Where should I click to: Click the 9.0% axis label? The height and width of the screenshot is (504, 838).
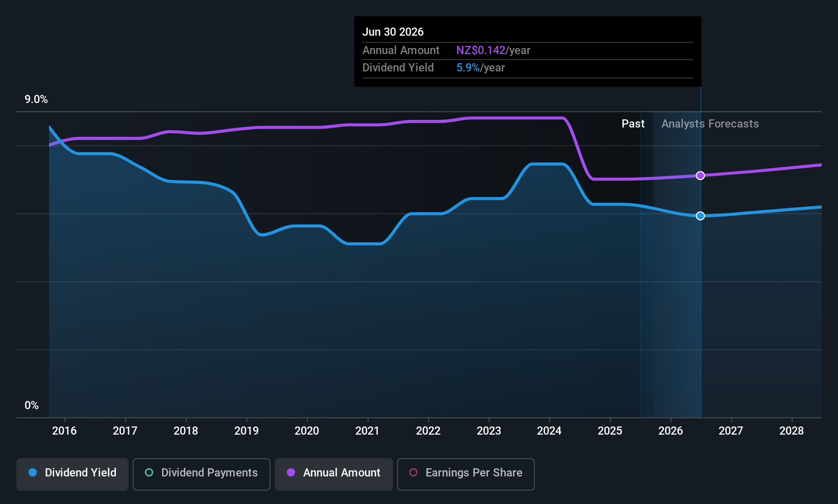36,99
